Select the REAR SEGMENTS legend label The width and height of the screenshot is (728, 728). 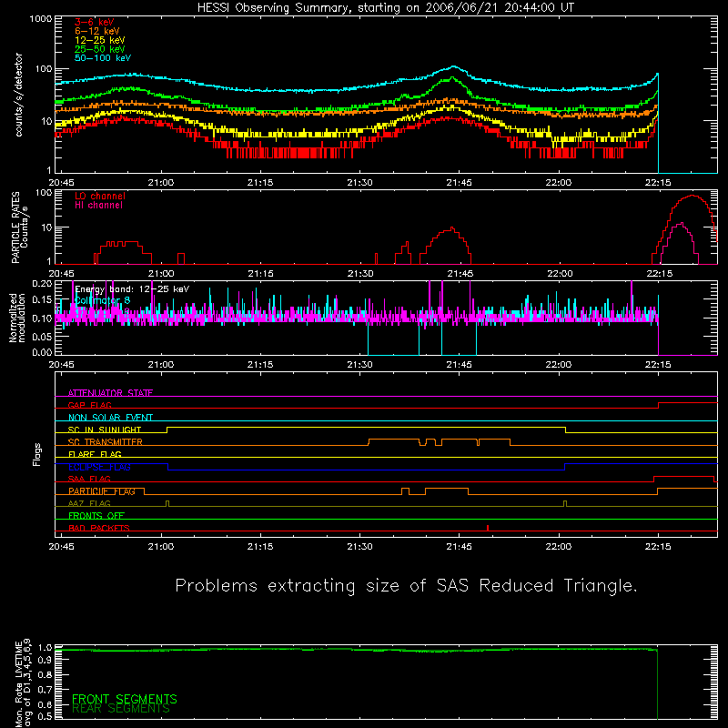[121, 709]
